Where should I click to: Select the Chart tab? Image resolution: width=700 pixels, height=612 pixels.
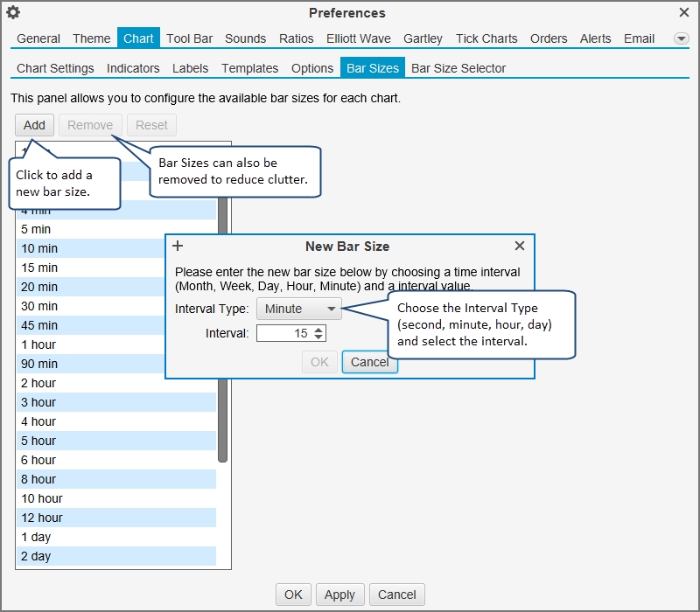pos(138,38)
